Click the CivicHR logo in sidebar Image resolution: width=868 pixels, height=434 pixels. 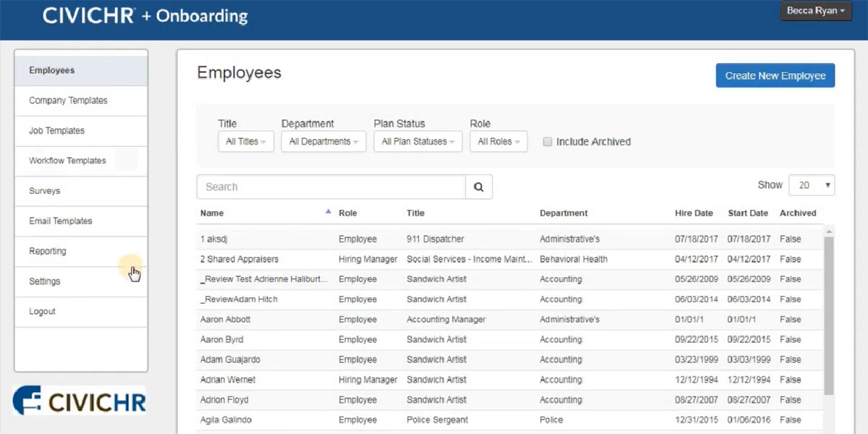coord(80,400)
